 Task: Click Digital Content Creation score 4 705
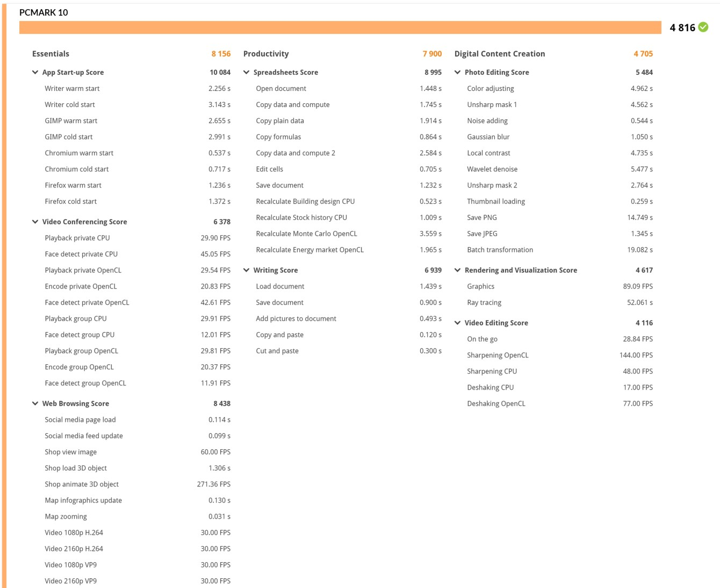[x=643, y=54]
